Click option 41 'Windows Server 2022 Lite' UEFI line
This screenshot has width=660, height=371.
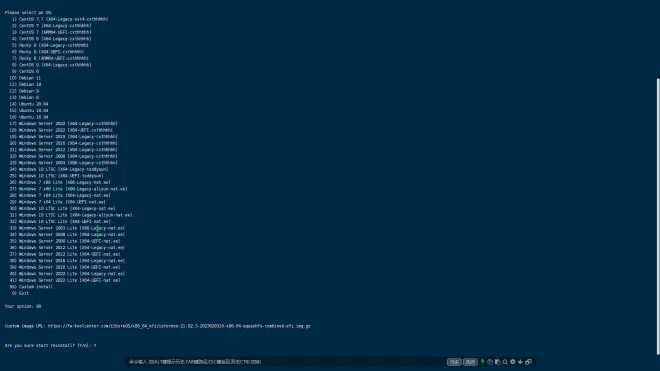[x=65, y=280]
